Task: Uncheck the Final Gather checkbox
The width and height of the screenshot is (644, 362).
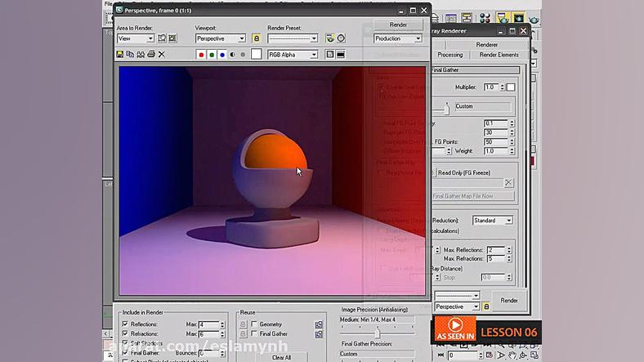Action: pos(125,352)
